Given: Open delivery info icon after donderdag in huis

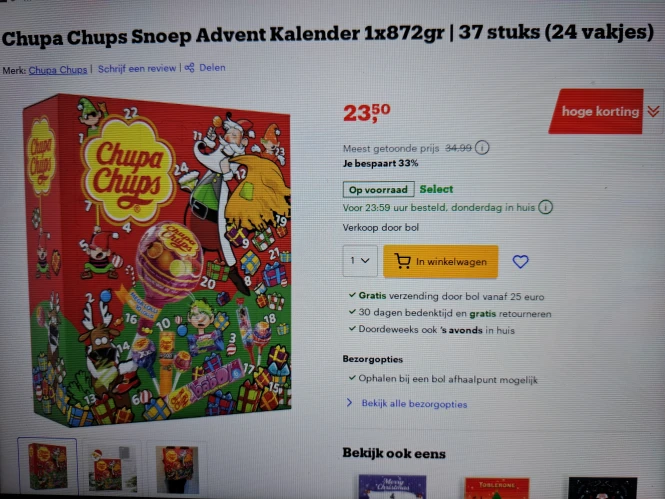Looking at the screenshot, I should click(x=545, y=207).
